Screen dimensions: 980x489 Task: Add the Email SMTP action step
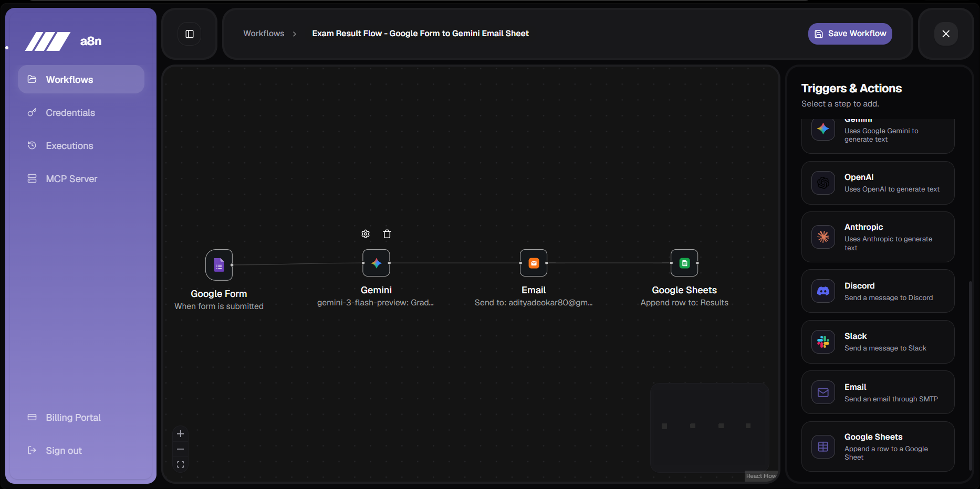878,392
